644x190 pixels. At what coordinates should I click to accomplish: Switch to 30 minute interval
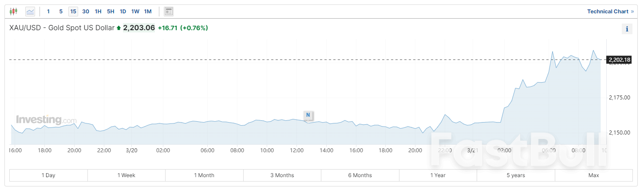click(x=86, y=11)
